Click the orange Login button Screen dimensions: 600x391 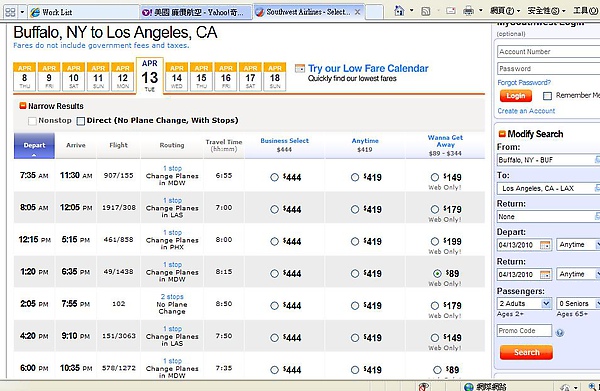pos(515,96)
